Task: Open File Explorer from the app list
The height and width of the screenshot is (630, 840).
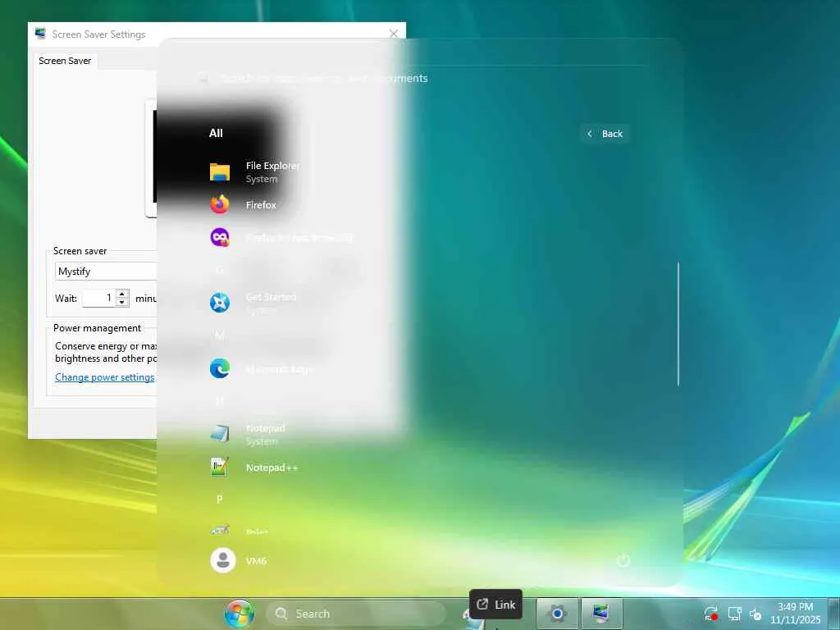Action: [254, 172]
